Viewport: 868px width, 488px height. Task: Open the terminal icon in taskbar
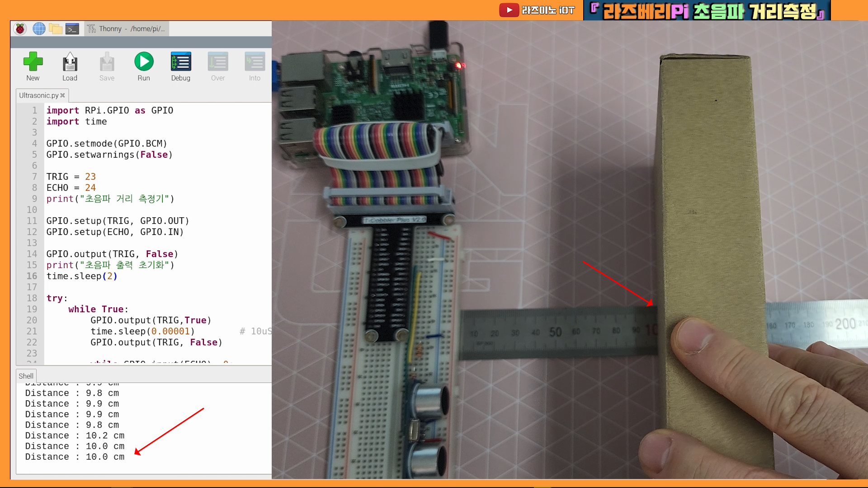coord(72,29)
